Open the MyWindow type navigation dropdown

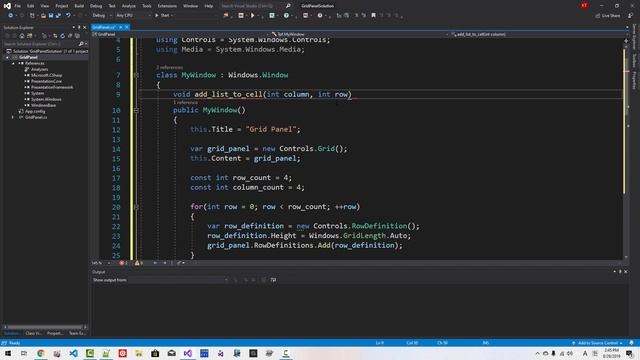coord(360,34)
